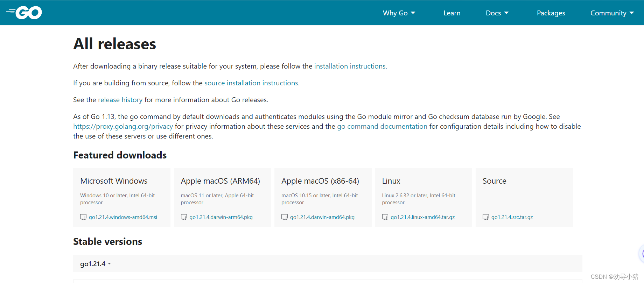Open the release history link
Viewport: 644px width, 283px height.
[120, 100]
